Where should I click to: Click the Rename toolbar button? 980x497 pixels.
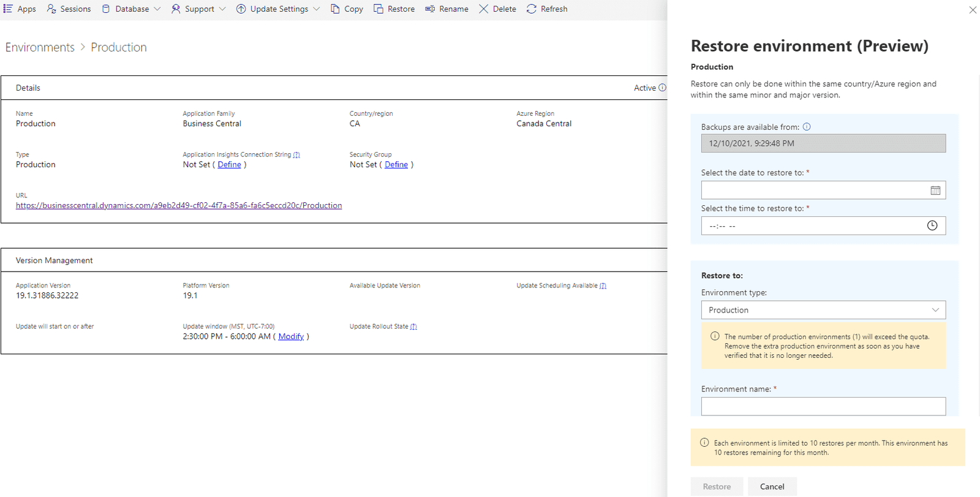coord(447,9)
